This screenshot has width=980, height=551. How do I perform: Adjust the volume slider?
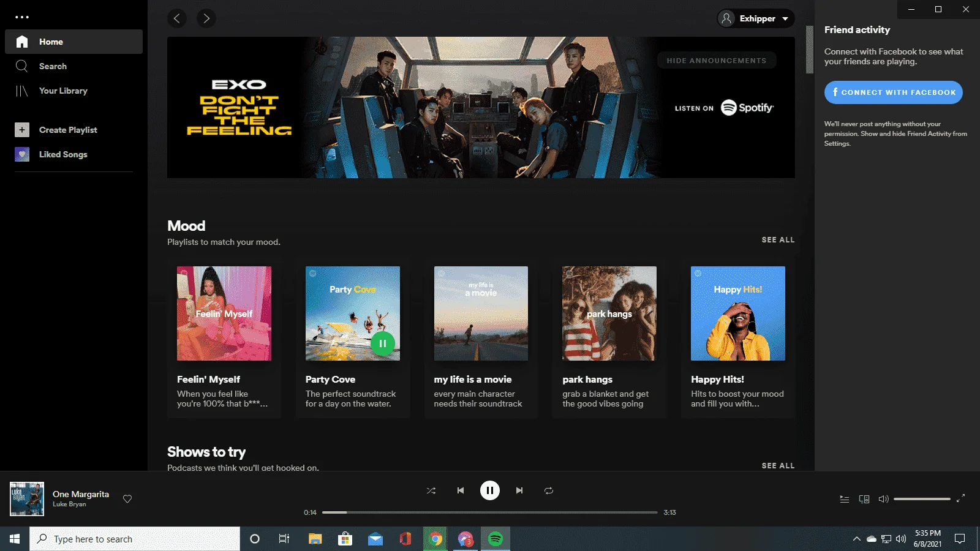pos(922,499)
